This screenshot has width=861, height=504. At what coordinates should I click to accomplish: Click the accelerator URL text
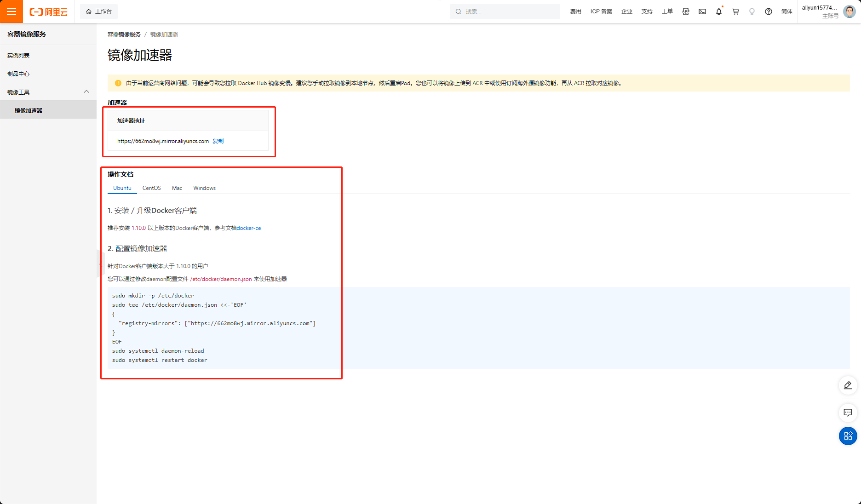point(163,141)
